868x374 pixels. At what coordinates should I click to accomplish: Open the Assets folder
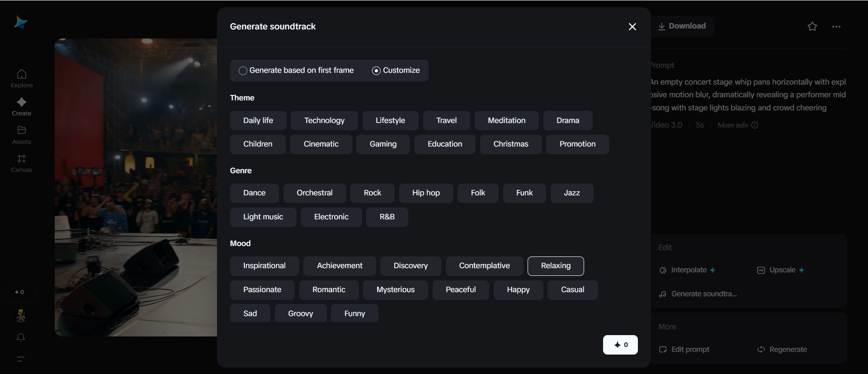coord(22,135)
